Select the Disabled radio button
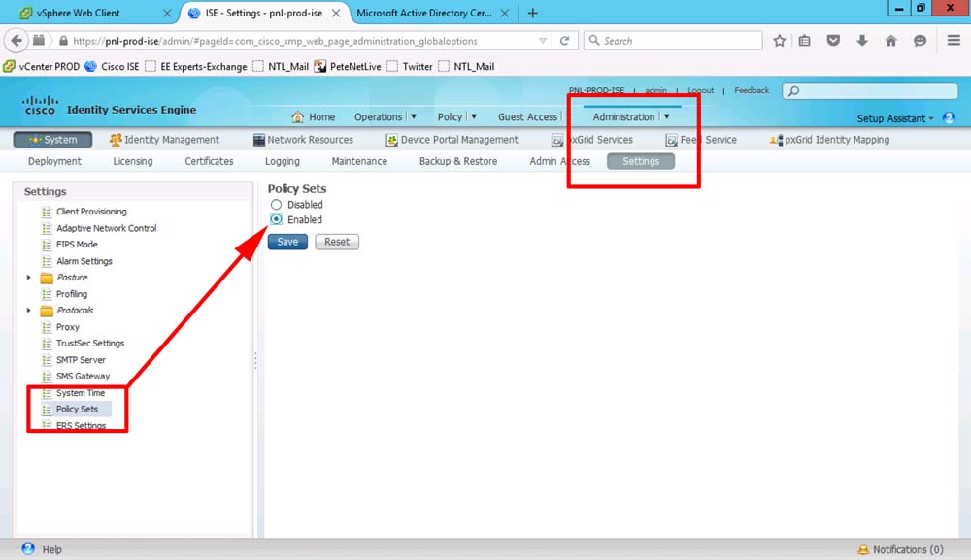 tap(276, 205)
